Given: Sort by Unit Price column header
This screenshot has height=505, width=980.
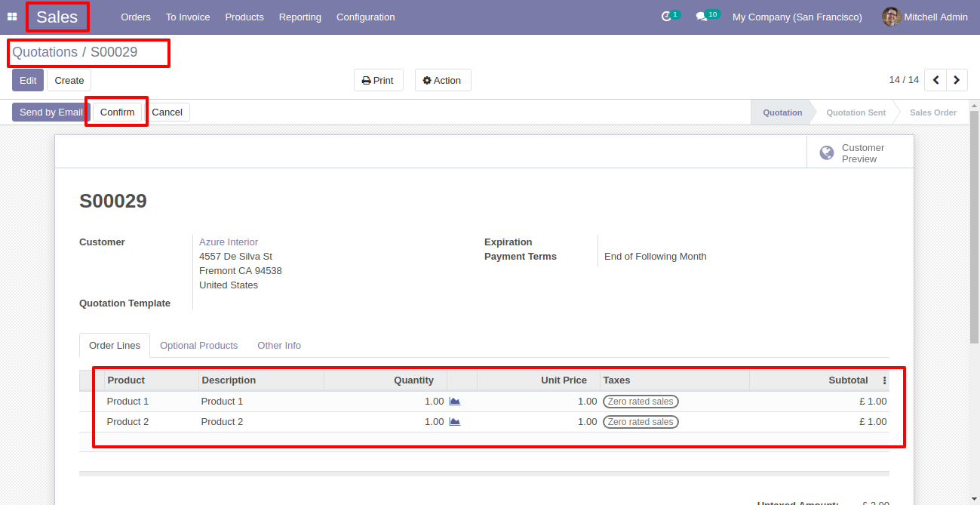Looking at the screenshot, I should click(x=539, y=380).
